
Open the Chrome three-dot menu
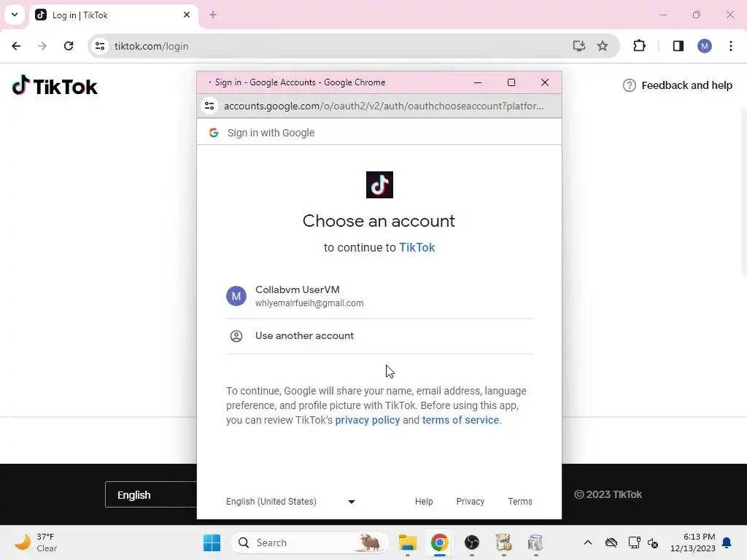[731, 46]
